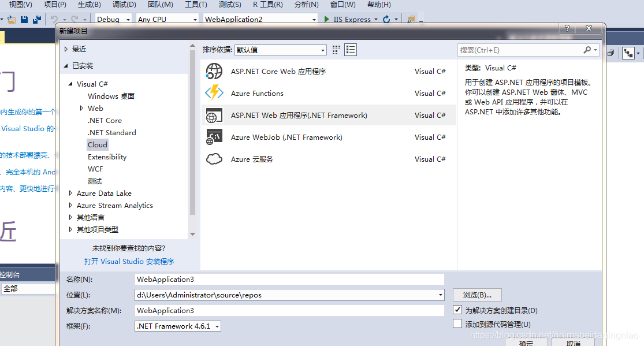Click the Save All icon in the toolbar
644x346 pixels.
tap(37, 19)
